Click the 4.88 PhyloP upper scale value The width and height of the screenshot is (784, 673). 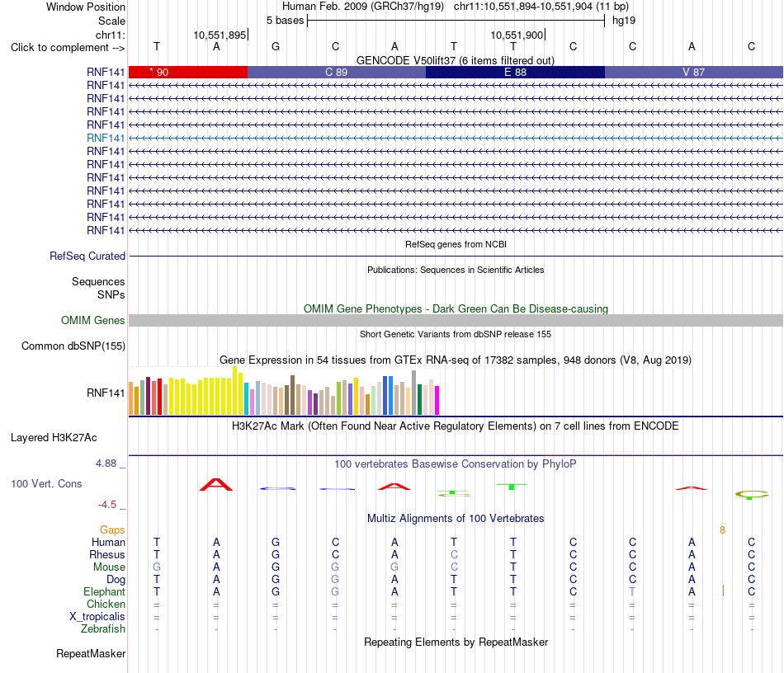click(x=106, y=464)
